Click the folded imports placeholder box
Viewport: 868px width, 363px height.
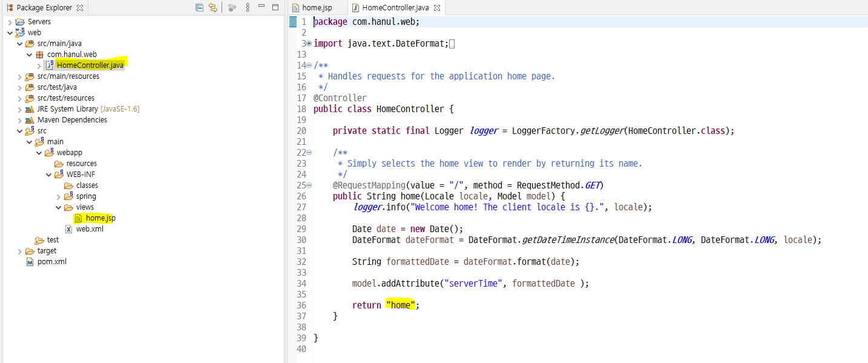(452, 44)
